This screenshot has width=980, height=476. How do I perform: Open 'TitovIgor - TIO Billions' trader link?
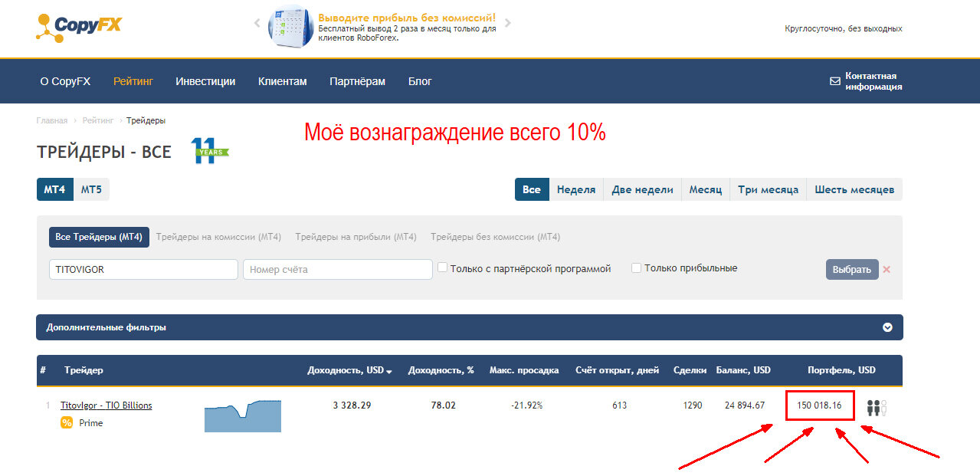click(107, 405)
